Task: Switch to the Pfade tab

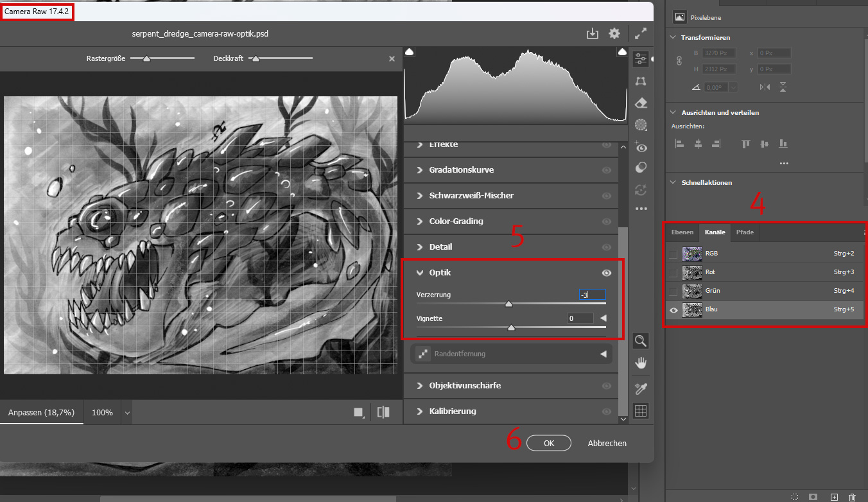Action: (x=745, y=232)
